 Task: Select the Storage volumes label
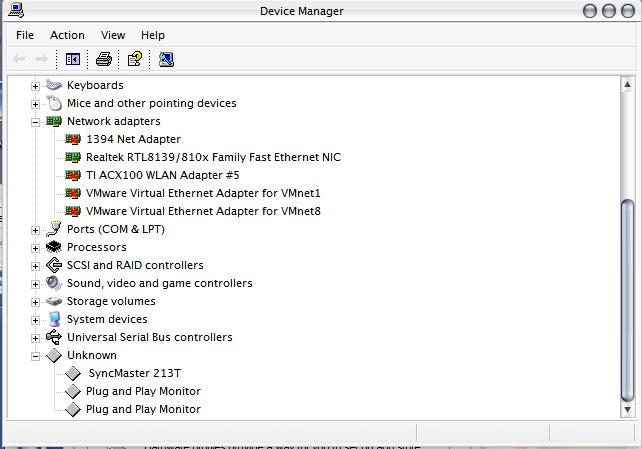click(111, 301)
